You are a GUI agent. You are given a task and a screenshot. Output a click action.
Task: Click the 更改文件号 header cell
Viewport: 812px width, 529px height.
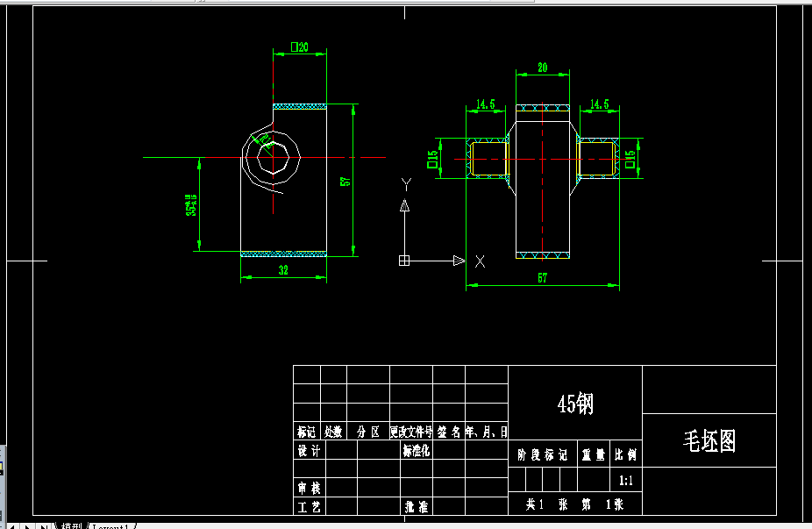click(x=411, y=432)
